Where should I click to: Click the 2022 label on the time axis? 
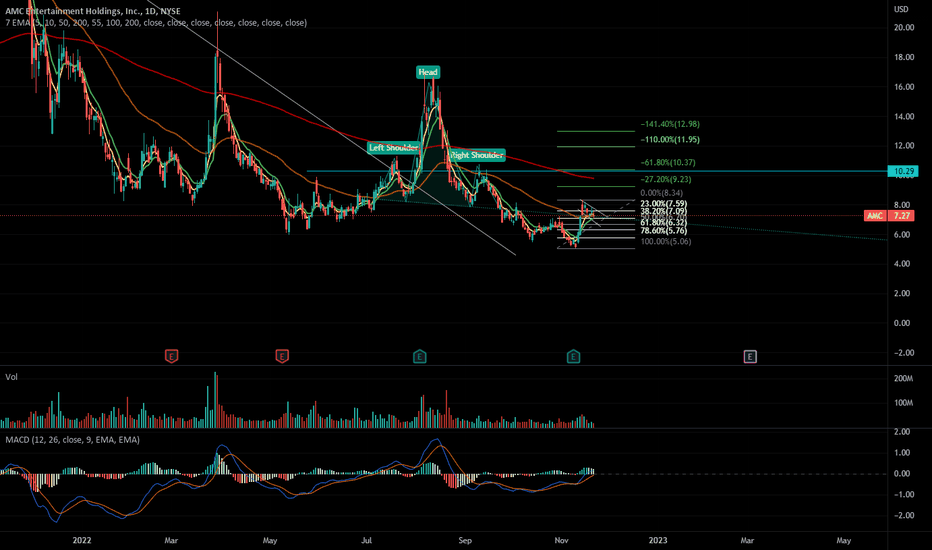[82, 540]
